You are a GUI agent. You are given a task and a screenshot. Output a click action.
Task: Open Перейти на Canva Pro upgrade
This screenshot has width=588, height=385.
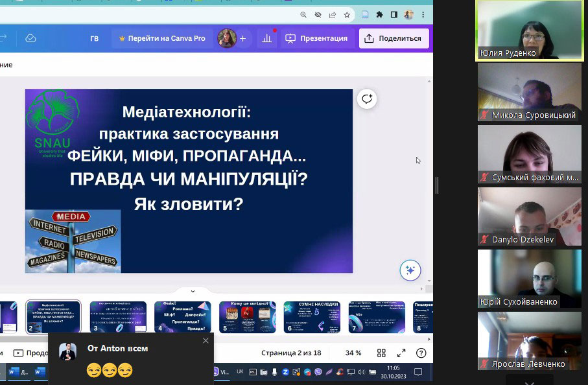(162, 38)
